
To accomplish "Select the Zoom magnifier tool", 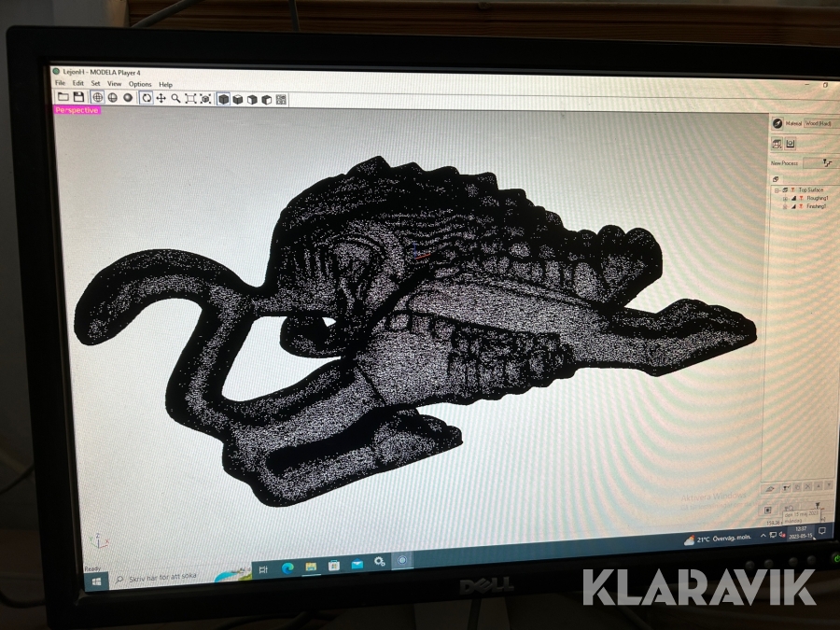I will coord(175,98).
